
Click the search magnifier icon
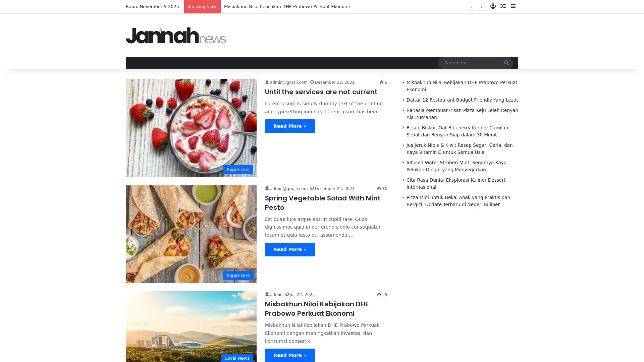click(x=506, y=63)
